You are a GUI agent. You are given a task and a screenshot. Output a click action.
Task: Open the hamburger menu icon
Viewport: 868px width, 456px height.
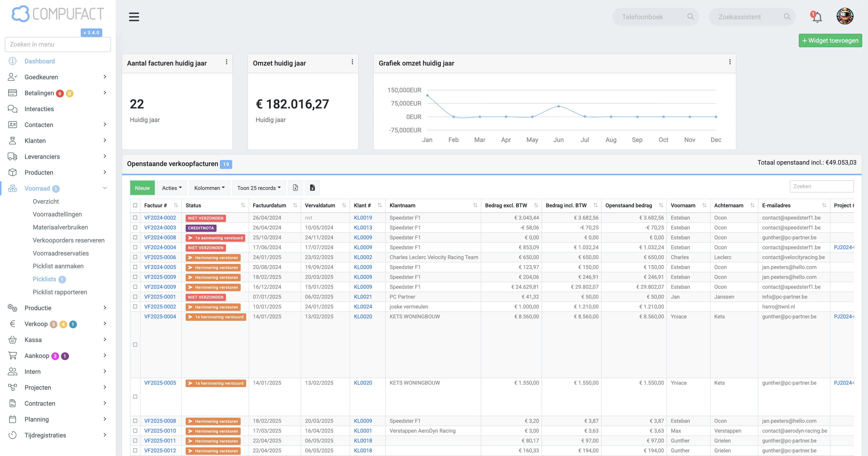point(134,17)
